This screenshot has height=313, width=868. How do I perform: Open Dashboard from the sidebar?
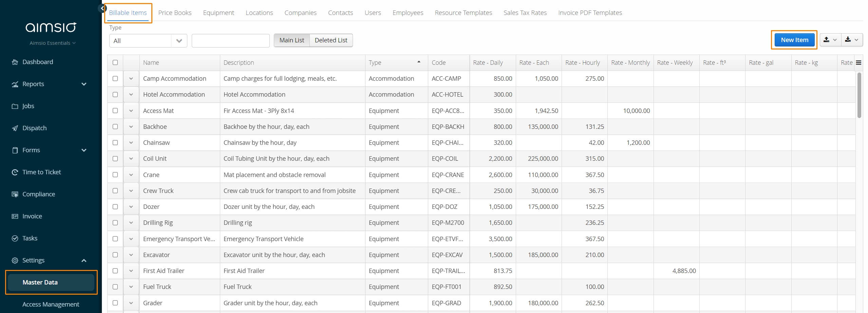pyautogui.click(x=38, y=62)
